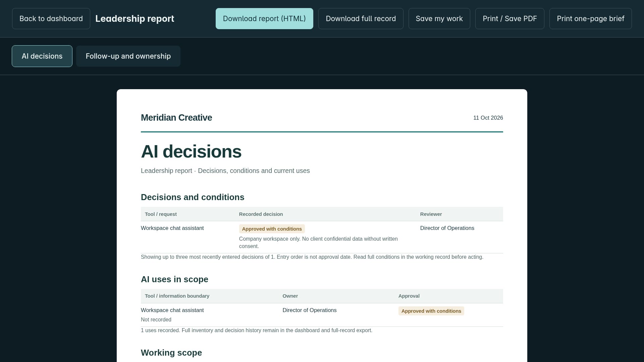Click Approved with conditions badge in Approval column
644x362 pixels.
pos(431,311)
